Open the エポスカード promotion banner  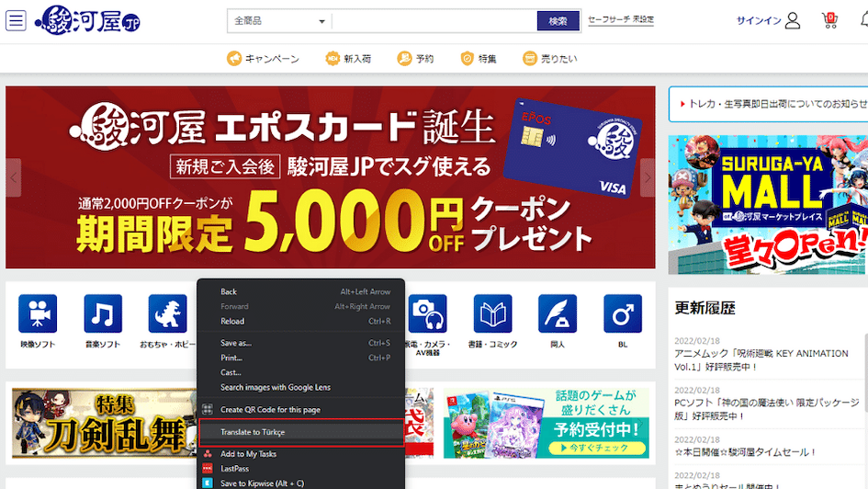click(x=331, y=177)
